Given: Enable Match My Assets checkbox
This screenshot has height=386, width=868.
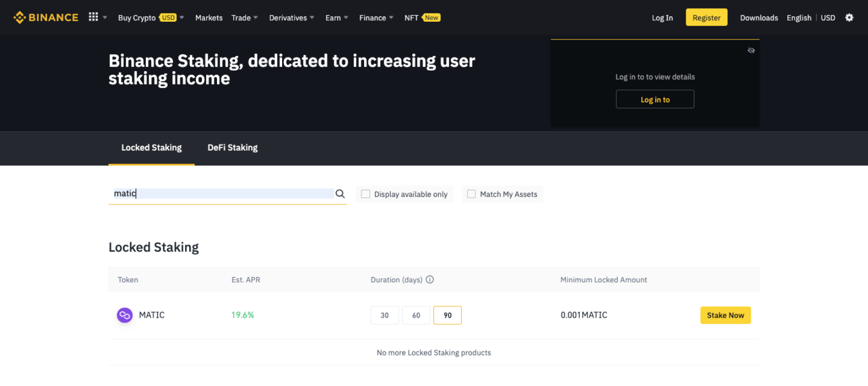Looking at the screenshot, I should [471, 194].
